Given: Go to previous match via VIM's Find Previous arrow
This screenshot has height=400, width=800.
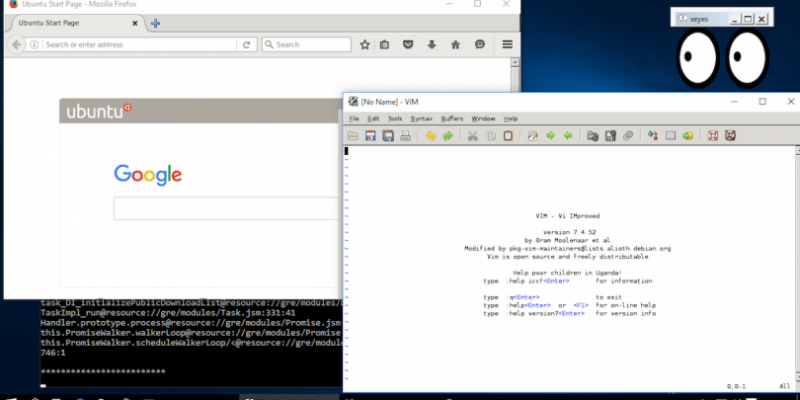Looking at the screenshot, I should [x=568, y=136].
